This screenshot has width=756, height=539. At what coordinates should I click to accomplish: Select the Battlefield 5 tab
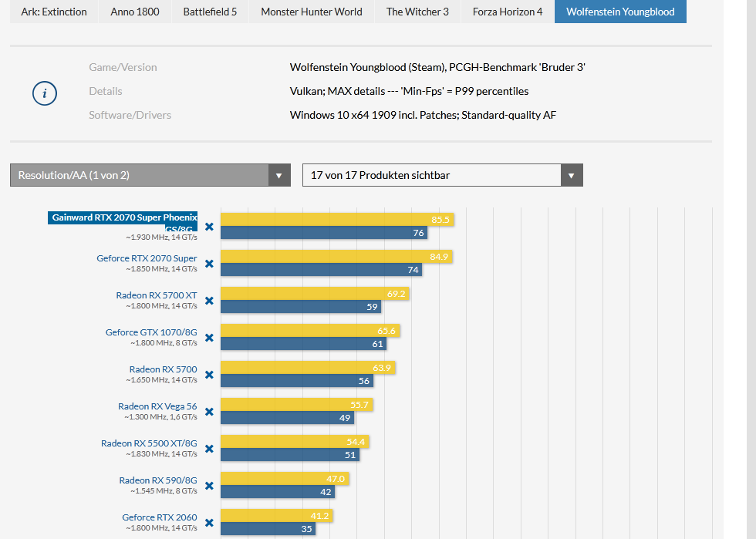210,12
